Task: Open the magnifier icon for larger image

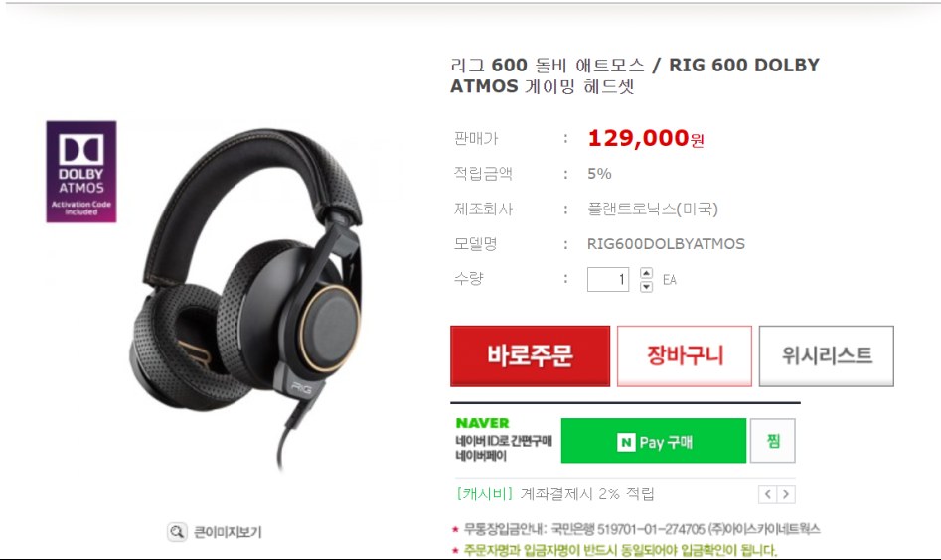Action: click(x=177, y=532)
